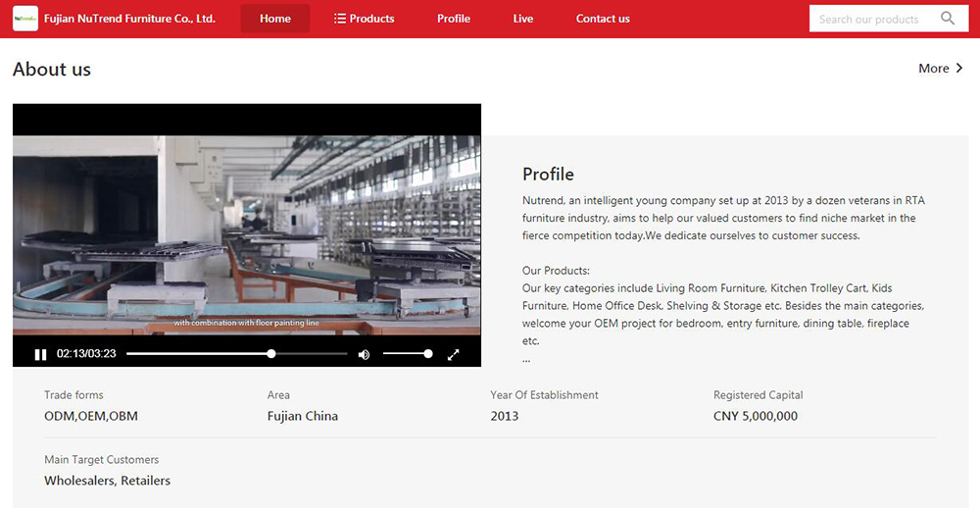Click the Main Target Customers label
Screen dimensions: 980x512
[102, 459]
